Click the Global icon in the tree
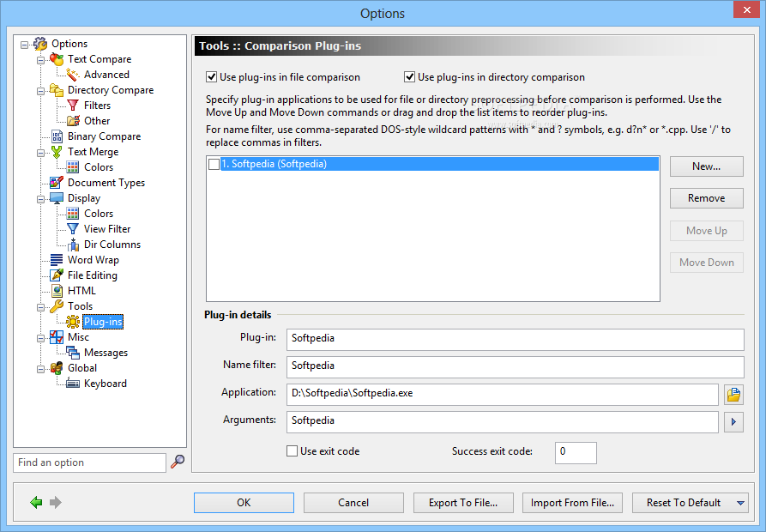The image size is (766, 532). click(57, 368)
